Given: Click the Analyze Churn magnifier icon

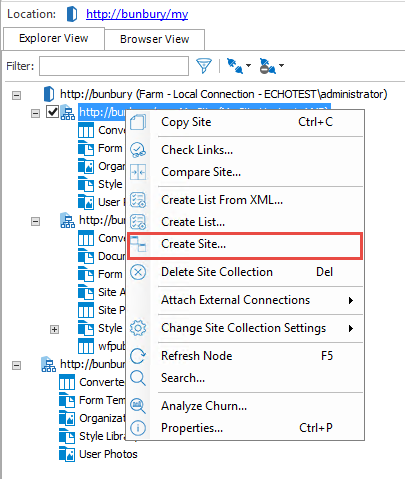Looking at the screenshot, I should (138, 406).
